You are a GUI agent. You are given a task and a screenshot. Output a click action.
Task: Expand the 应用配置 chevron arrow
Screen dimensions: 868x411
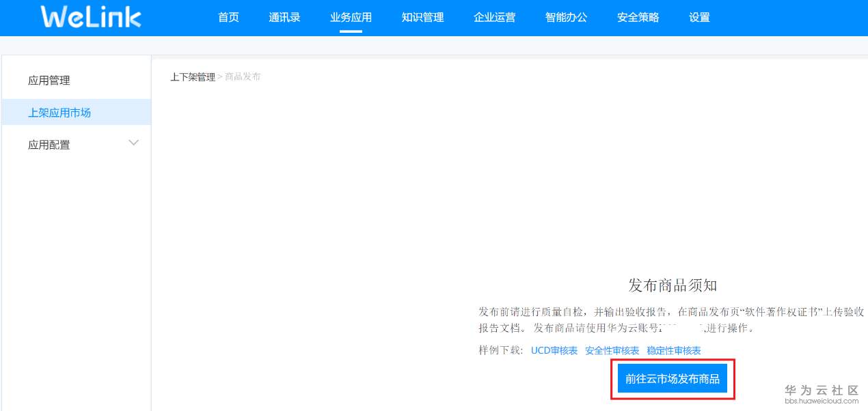tap(134, 143)
